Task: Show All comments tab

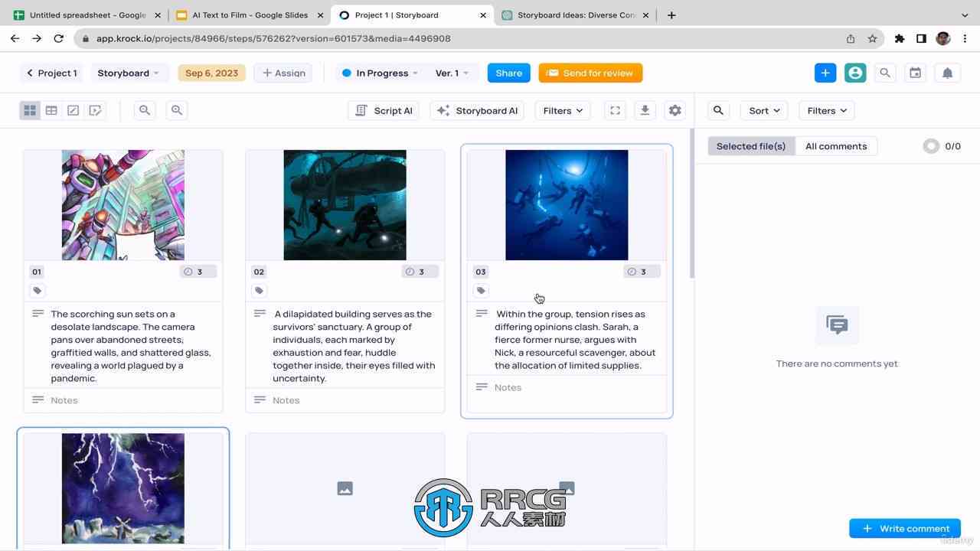Action: 836,146
